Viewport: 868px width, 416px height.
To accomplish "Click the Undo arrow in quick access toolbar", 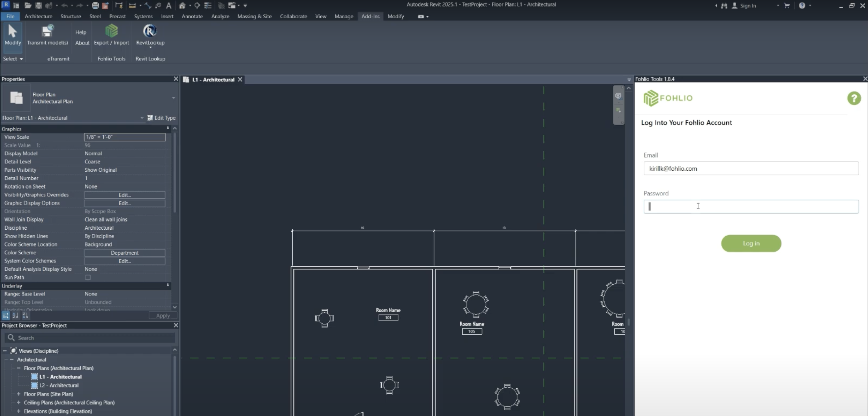I will (x=65, y=5).
